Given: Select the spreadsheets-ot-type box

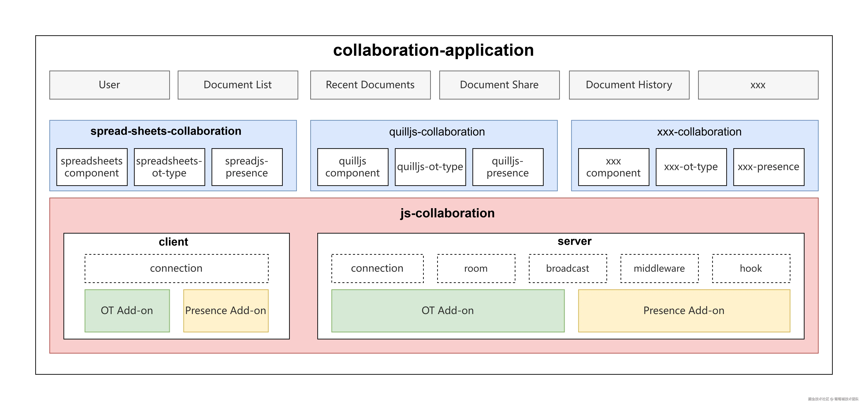Looking at the screenshot, I should (x=170, y=167).
